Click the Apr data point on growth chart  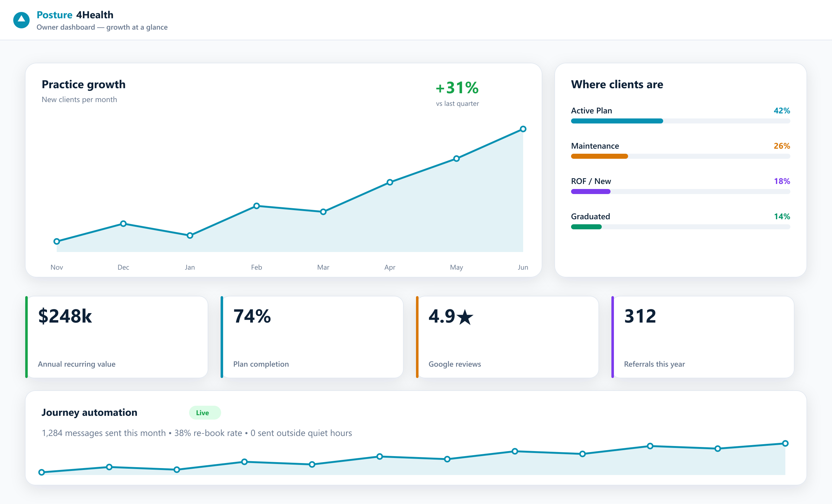tap(390, 182)
